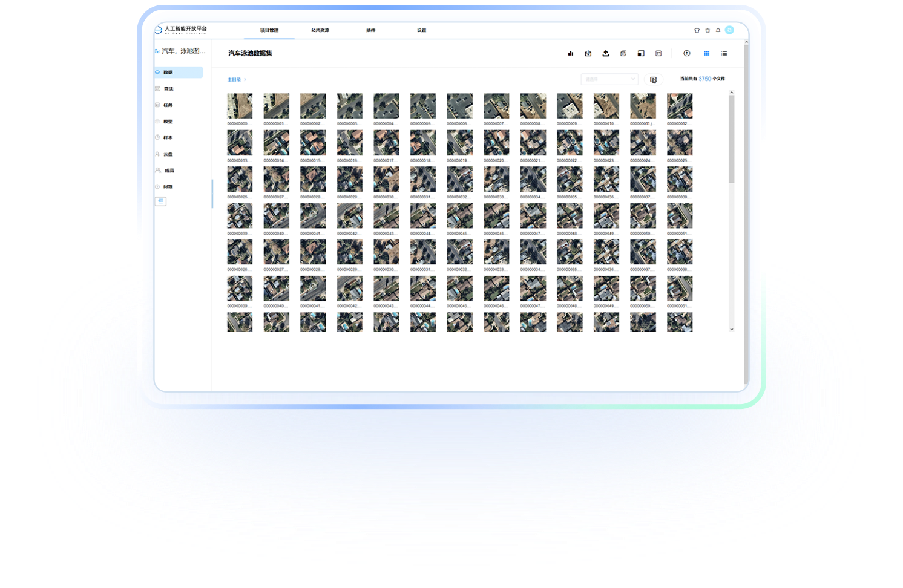Go to 主目录 breadcrumb link
The image size is (903, 588).
(x=234, y=80)
